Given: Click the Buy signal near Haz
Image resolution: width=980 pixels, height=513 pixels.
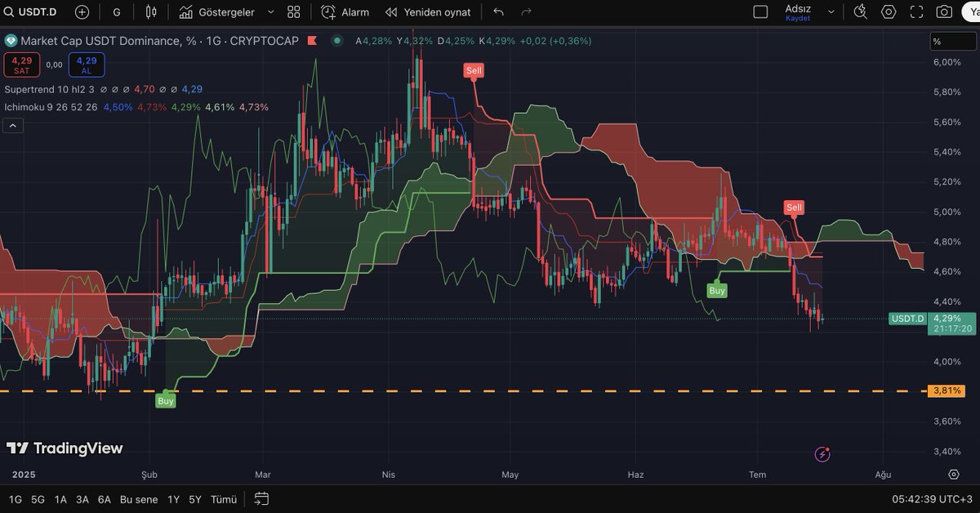Looking at the screenshot, I should pyautogui.click(x=717, y=290).
